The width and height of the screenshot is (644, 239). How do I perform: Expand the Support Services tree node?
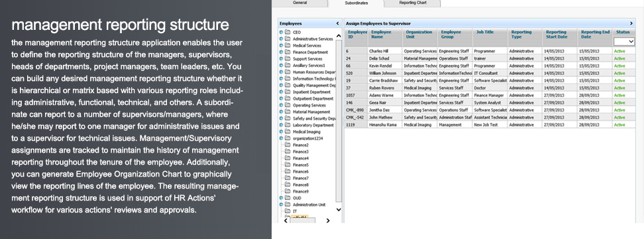[282, 58]
